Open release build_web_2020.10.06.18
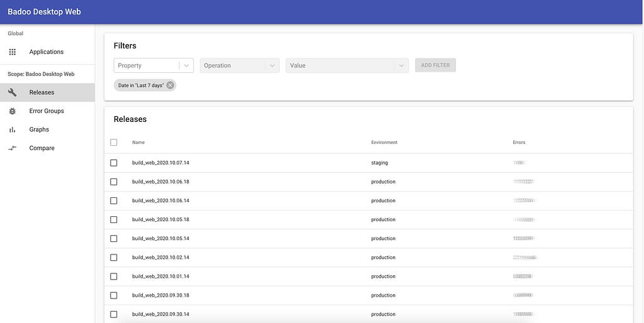644x323 pixels. (160, 182)
